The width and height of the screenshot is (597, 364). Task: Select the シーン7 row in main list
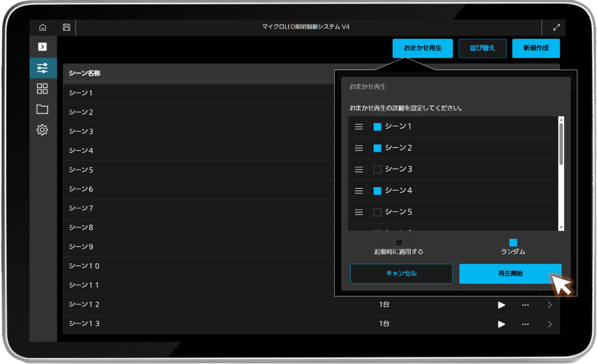tap(199, 208)
